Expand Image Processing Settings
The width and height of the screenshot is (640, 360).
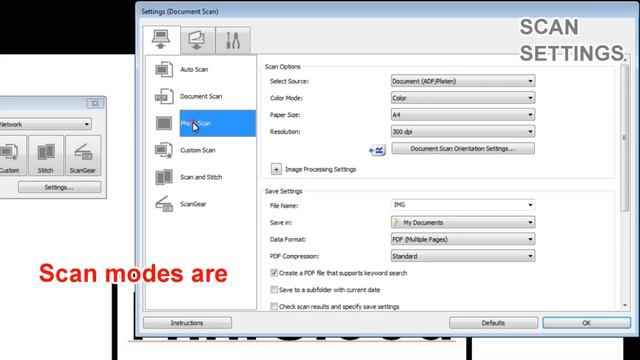point(276,169)
